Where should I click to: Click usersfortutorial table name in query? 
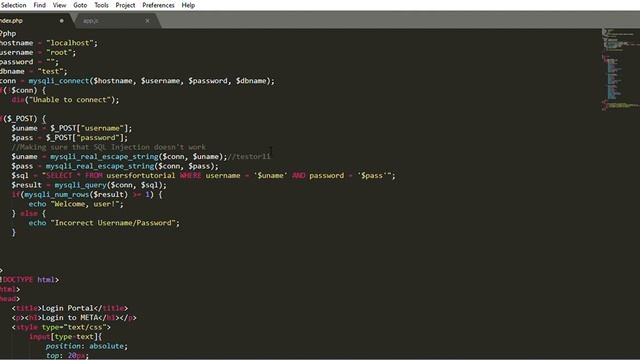point(140,176)
